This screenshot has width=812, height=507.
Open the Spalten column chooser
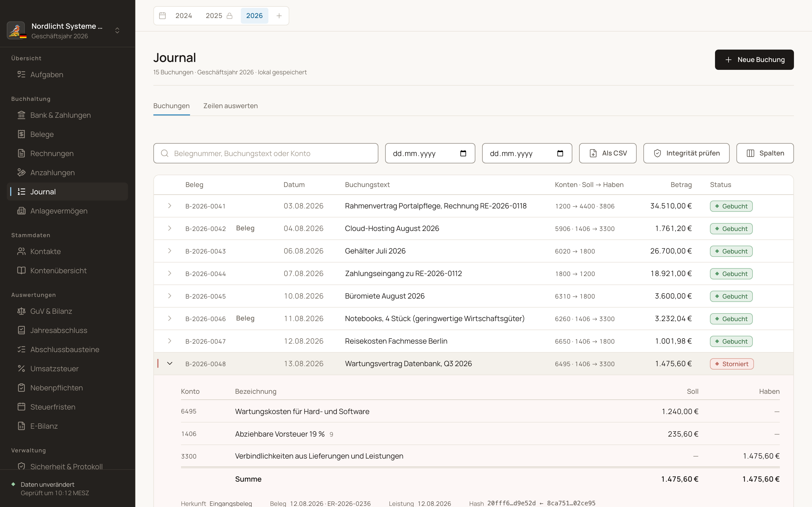tap(765, 153)
